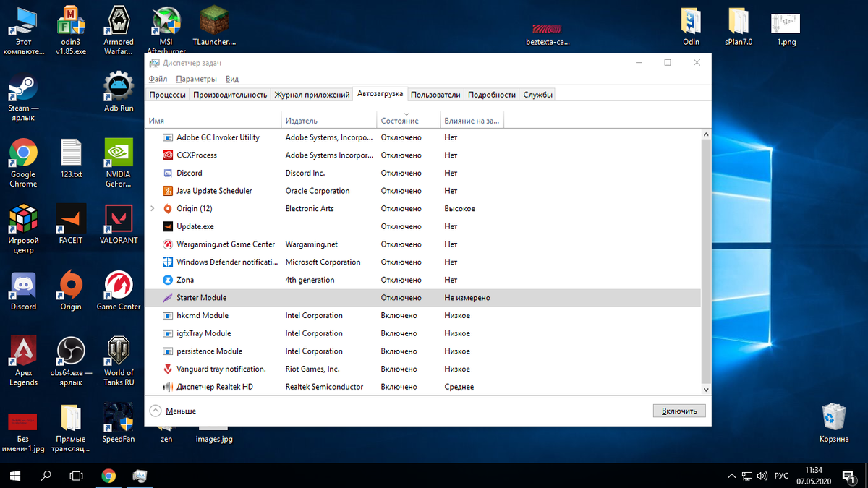Click the Riot Games, Inc. publisher cell

[312, 369]
